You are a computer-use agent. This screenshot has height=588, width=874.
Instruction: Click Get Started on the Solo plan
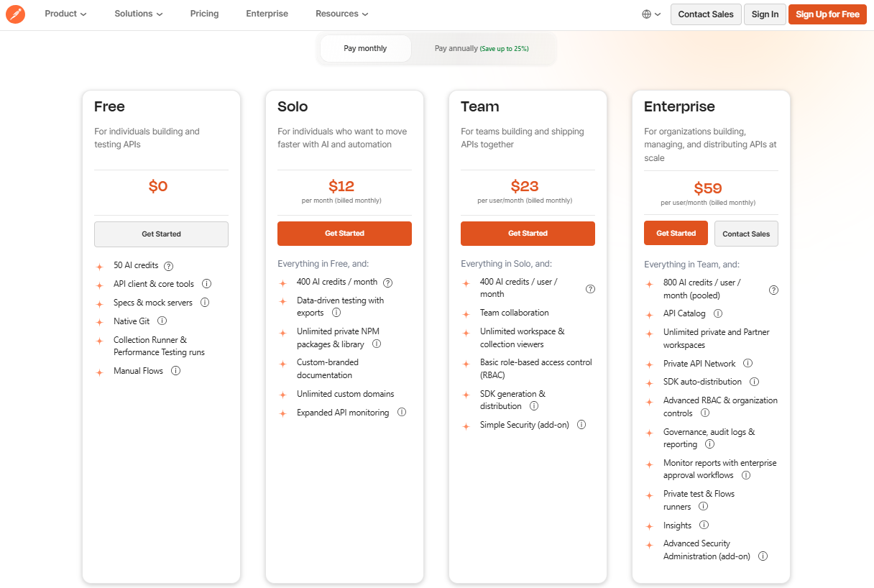[x=344, y=234]
